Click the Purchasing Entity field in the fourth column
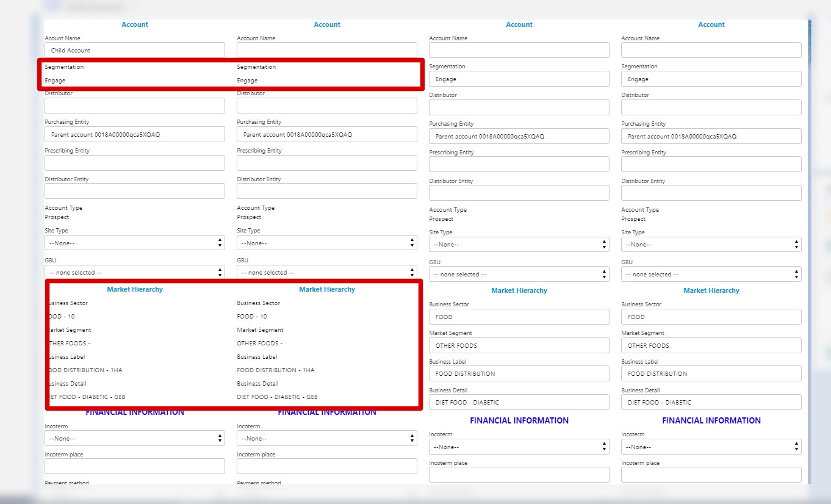Image resolution: width=831 pixels, height=504 pixels. click(711, 136)
